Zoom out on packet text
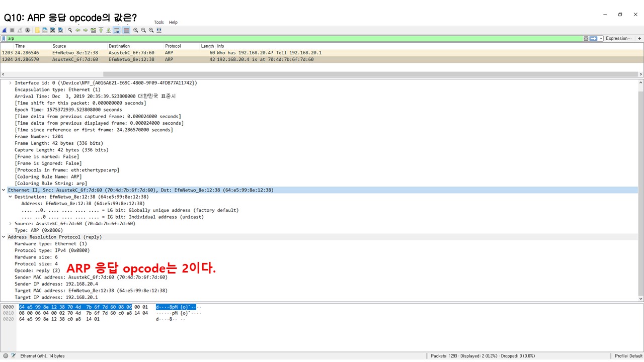The image size is (644, 362). [143, 30]
